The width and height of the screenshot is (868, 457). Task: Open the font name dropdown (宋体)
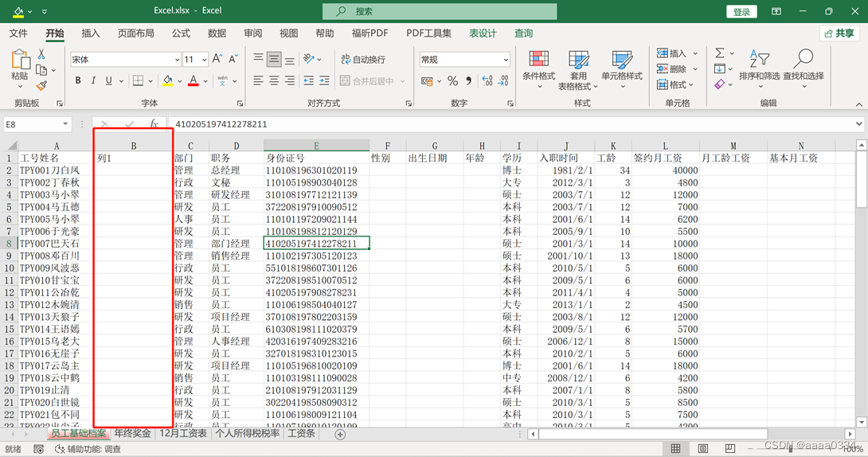tap(177, 59)
